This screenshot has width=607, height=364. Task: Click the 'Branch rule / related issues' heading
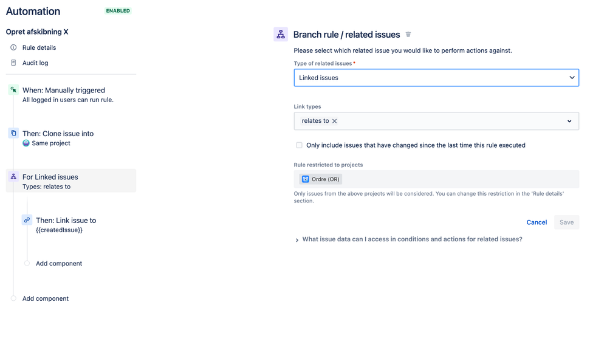[x=346, y=35]
